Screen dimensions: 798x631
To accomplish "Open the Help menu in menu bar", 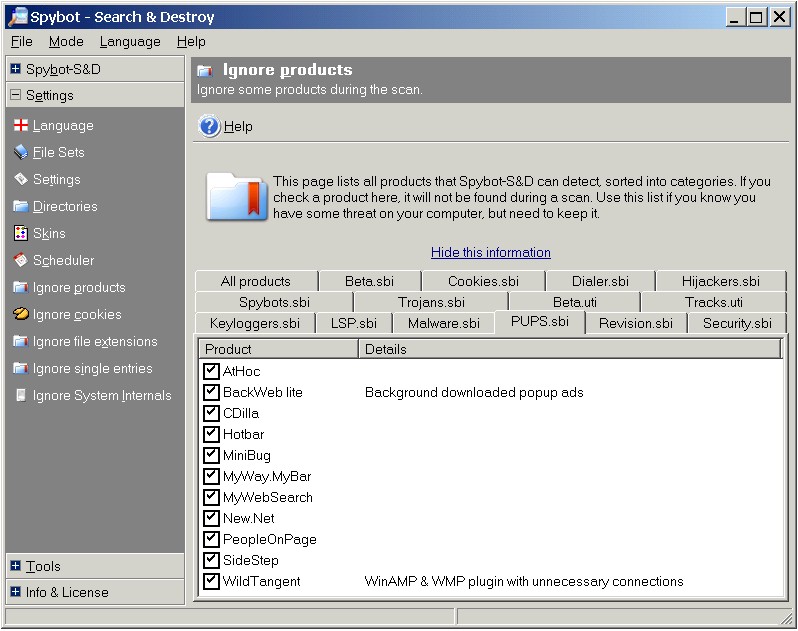I will click(191, 42).
